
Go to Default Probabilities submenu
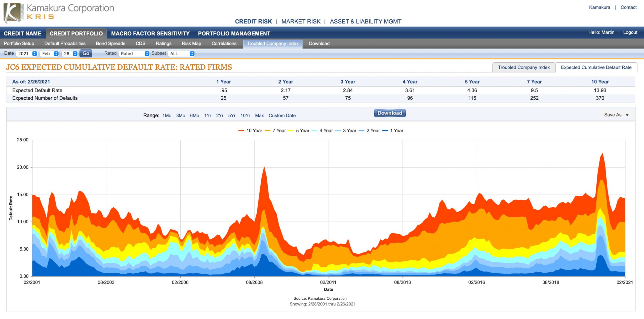pyautogui.click(x=65, y=44)
